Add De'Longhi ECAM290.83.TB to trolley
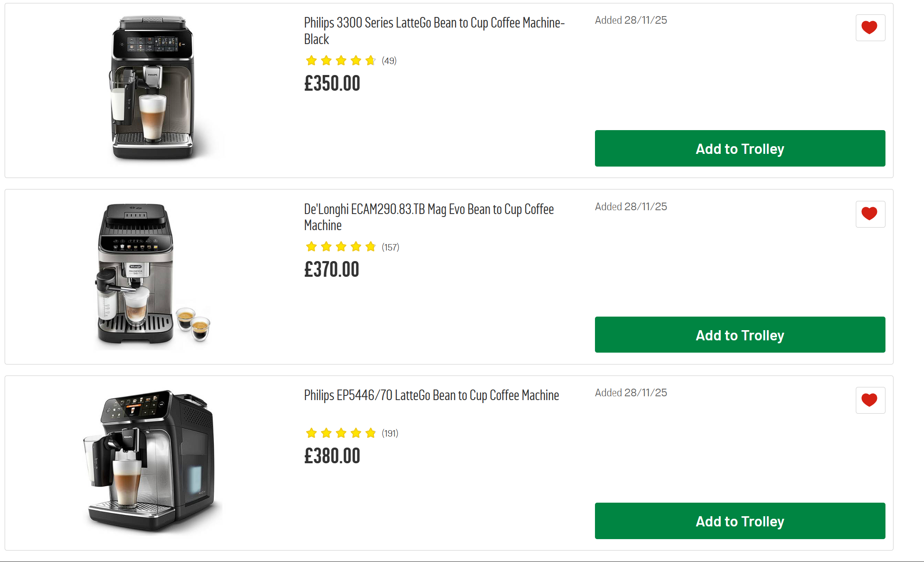This screenshot has height=562, width=924. (739, 335)
